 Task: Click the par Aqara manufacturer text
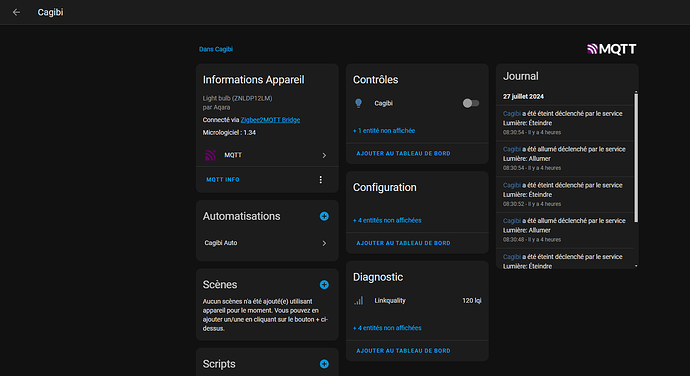coord(216,107)
